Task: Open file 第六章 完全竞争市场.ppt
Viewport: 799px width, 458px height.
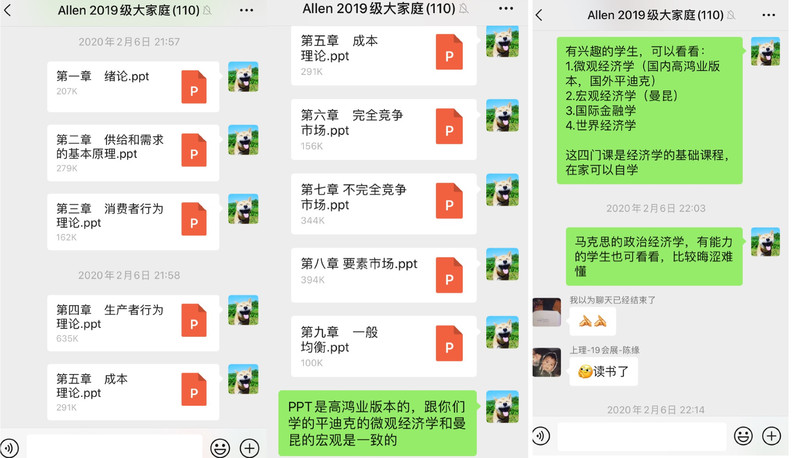Action: point(384,129)
